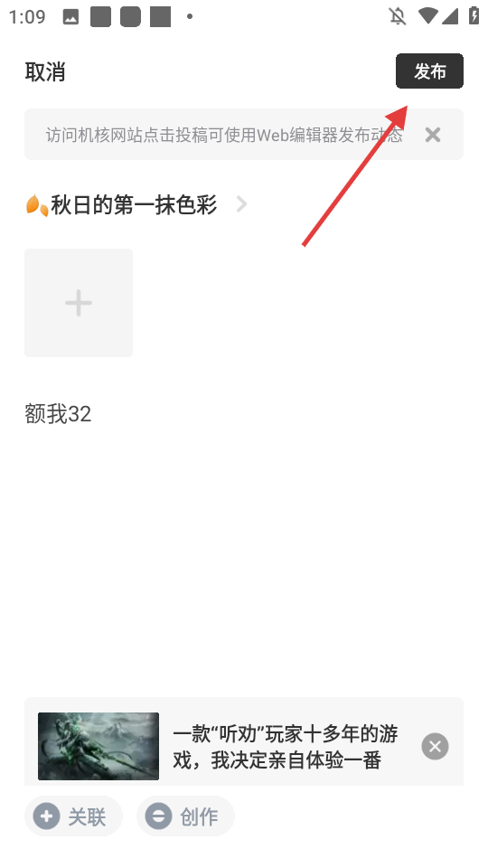Expand topic chevron beside 秋日的第一抹色彩
Image resolution: width=488 pixels, height=868 pixels.
pyautogui.click(x=241, y=204)
